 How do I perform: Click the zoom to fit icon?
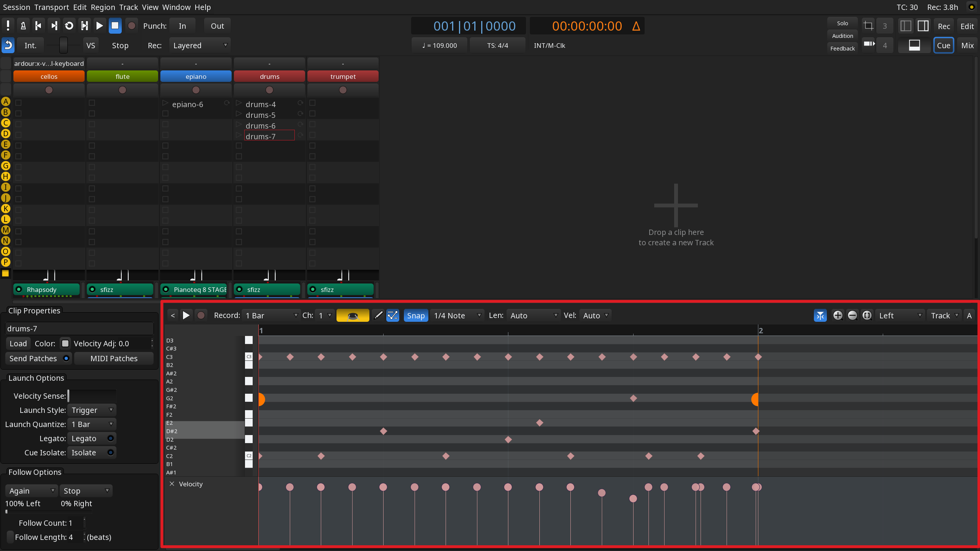[x=867, y=315]
